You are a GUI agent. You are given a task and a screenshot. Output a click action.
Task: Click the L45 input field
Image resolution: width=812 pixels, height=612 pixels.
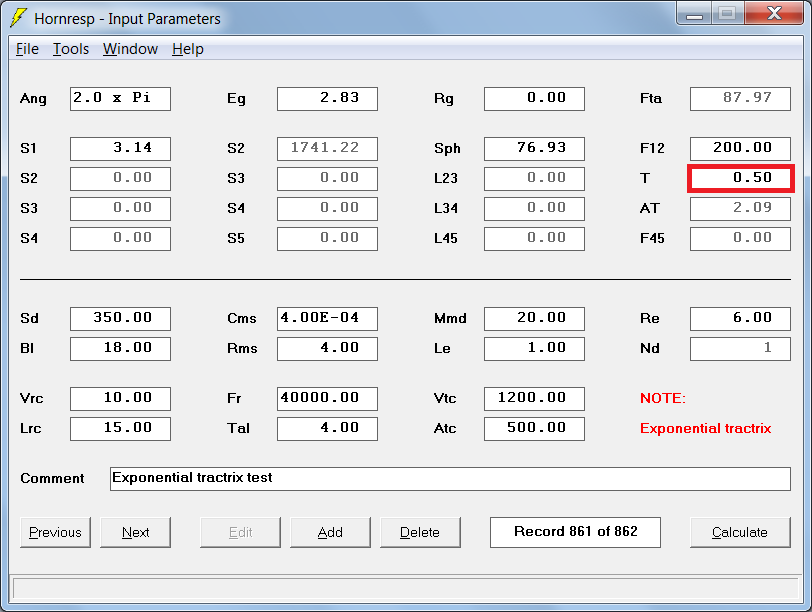[534, 239]
